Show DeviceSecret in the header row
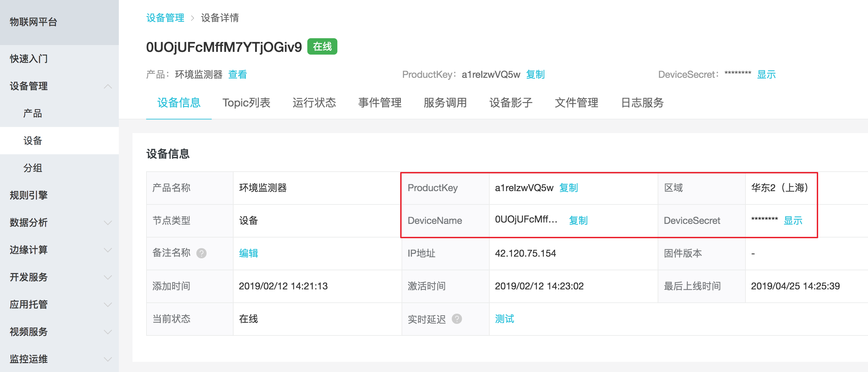The height and width of the screenshot is (372, 868). click(x=767, y=74)
